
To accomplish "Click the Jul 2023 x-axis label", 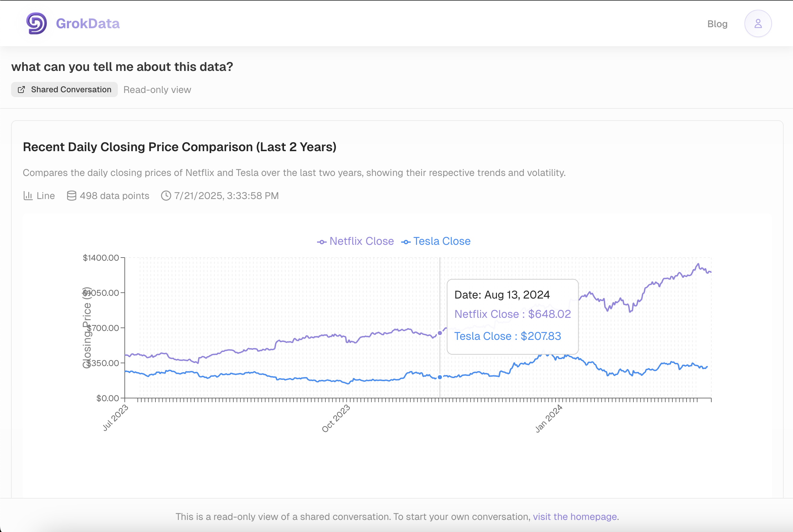I will pyautogui.click(x=115, y=418).
